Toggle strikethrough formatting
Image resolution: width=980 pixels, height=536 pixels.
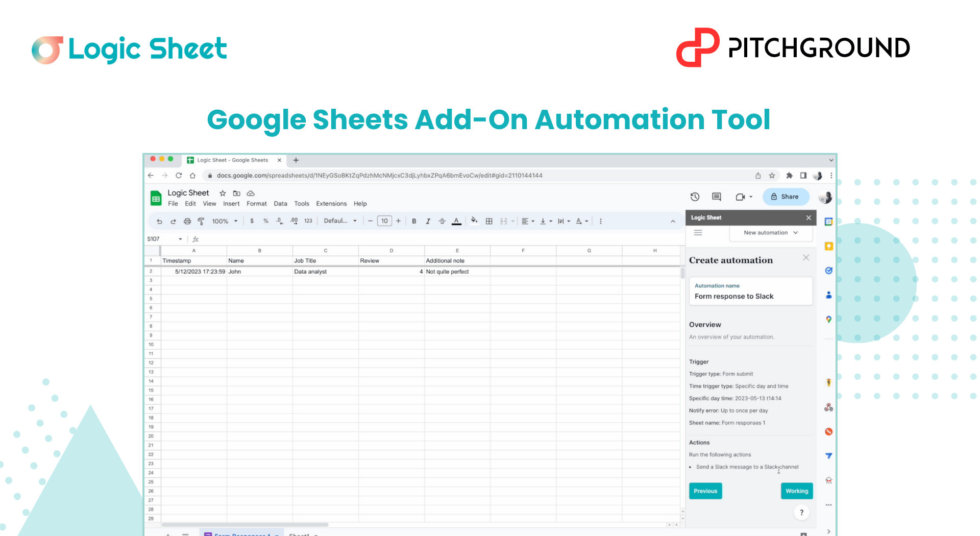[442, 221]
